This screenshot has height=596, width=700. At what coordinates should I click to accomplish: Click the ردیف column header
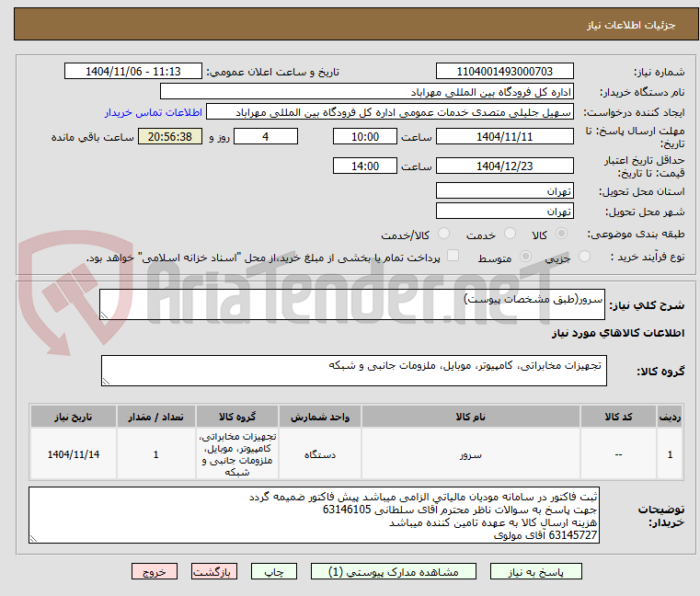(x=670, y=417)
